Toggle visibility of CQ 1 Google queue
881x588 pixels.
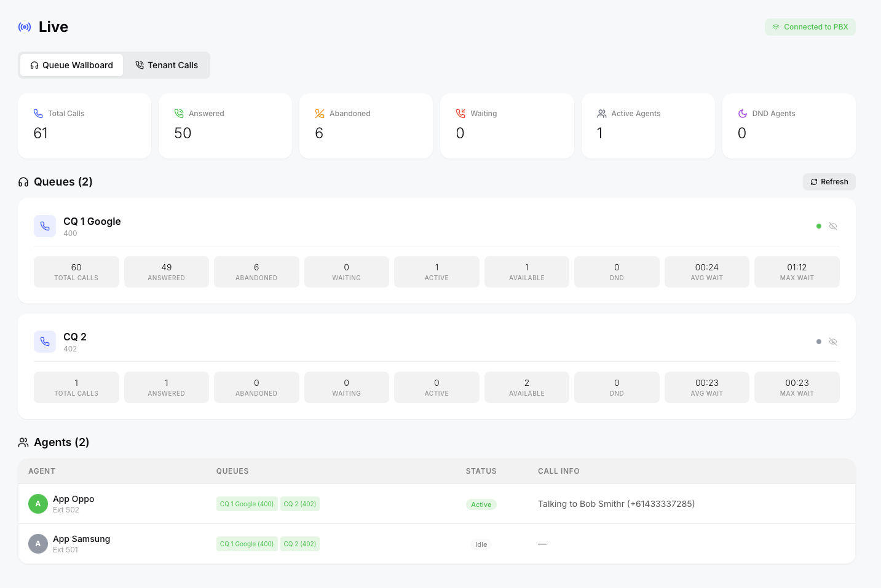(833, 226)
